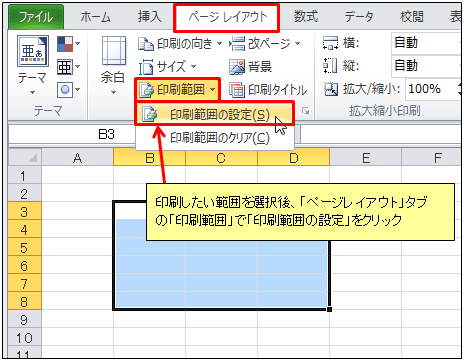Select column C header

[x=221, y=157]
